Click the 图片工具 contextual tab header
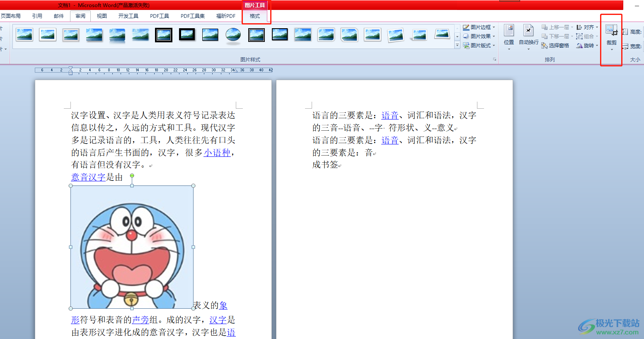The width and height of the screenshot is (644, 339). point(255,5)
